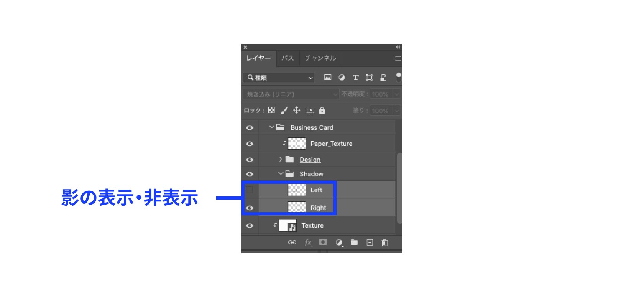Select the Right layer thumbnail
Screen dimensions: 644x297
(297, 208)
